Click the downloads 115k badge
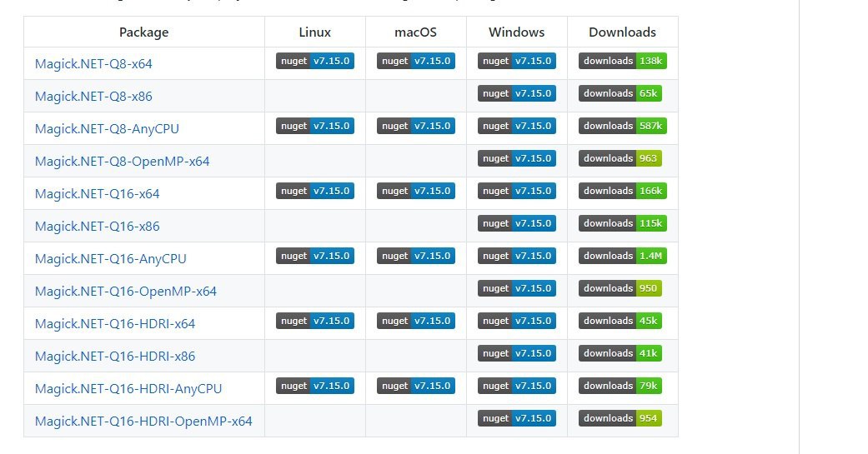The height and width of the screenshot is (454, 868). pos(623,223)
